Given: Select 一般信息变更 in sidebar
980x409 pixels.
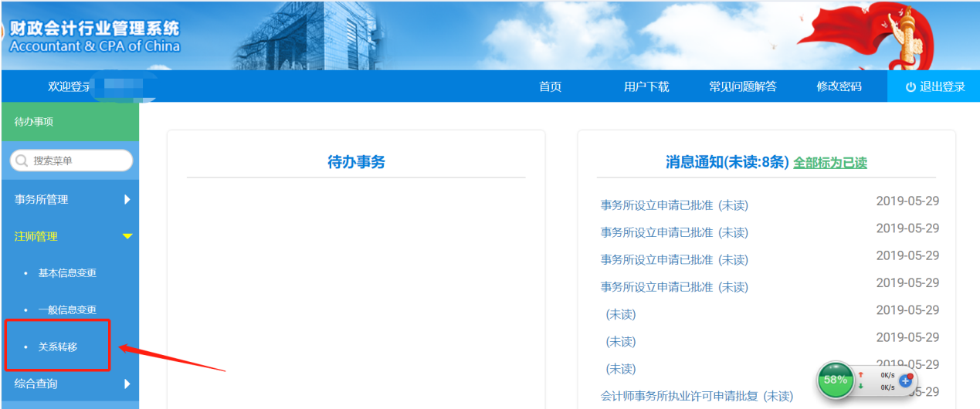Looking at the screenshot, I should coord(67,310).
